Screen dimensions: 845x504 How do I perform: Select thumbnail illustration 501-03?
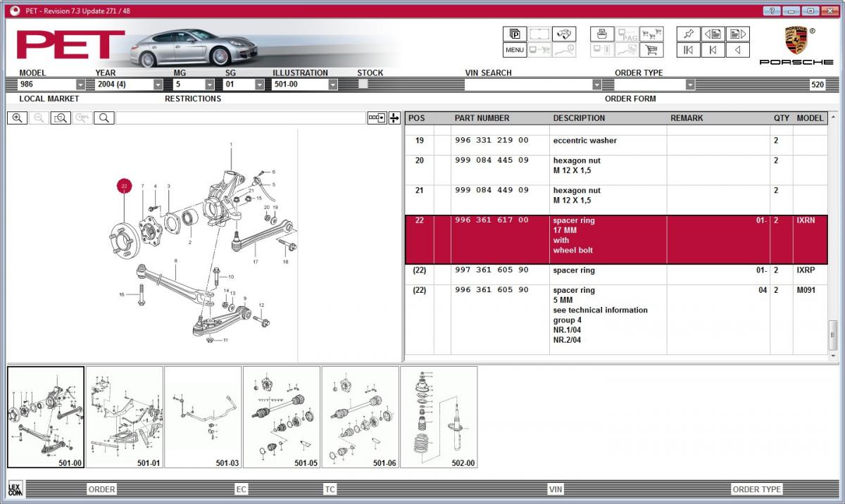click(x=203, y=417)
